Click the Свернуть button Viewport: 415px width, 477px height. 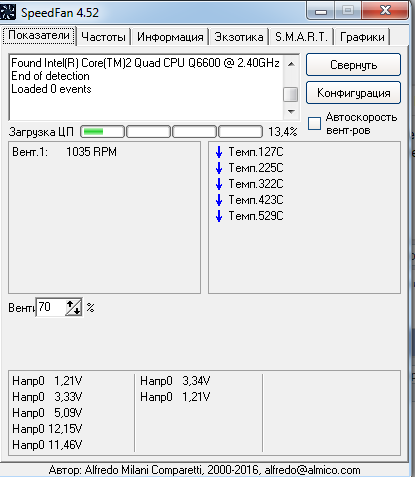(353, 65)
